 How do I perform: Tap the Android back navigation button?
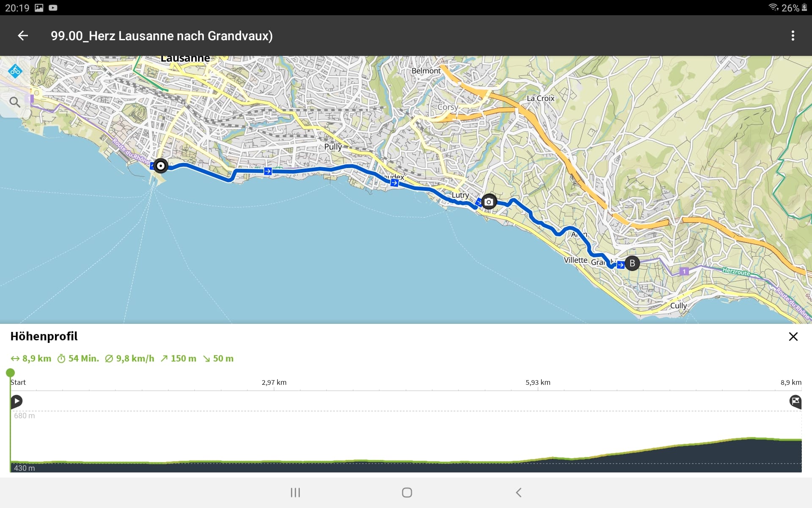pyautogui.click(x=518, y=492)
